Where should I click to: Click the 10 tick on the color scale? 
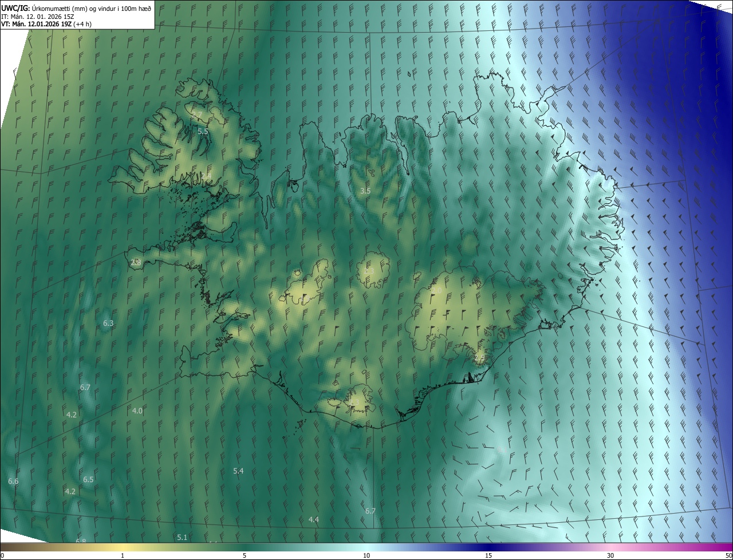[x=366, y=555]
